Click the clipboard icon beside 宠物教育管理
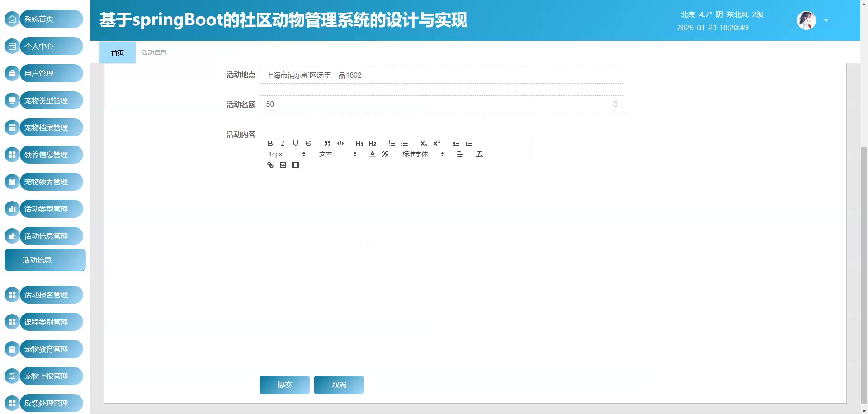Image resolution: width=868 pixels, height=414 pixels. [x=12, y=349]
